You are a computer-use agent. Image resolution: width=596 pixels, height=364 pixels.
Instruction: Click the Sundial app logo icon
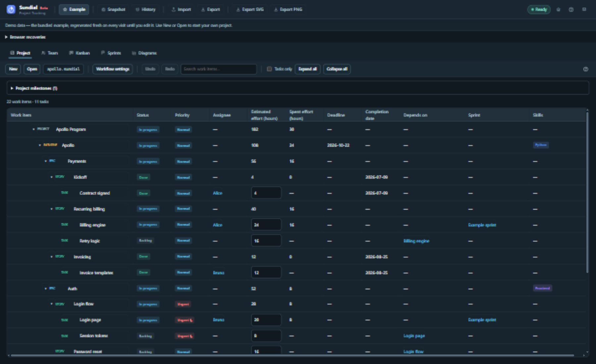point(11,10)
